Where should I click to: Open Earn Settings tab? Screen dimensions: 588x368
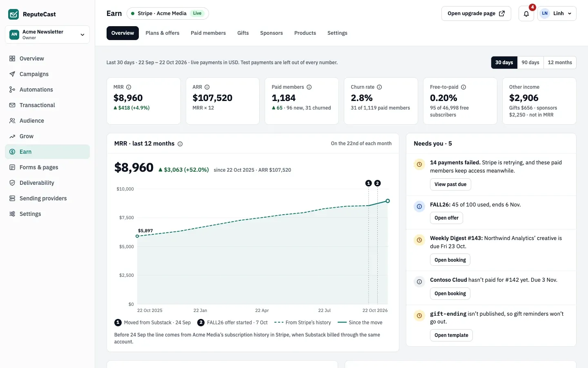pyautogui.click(x=337, y=33)
